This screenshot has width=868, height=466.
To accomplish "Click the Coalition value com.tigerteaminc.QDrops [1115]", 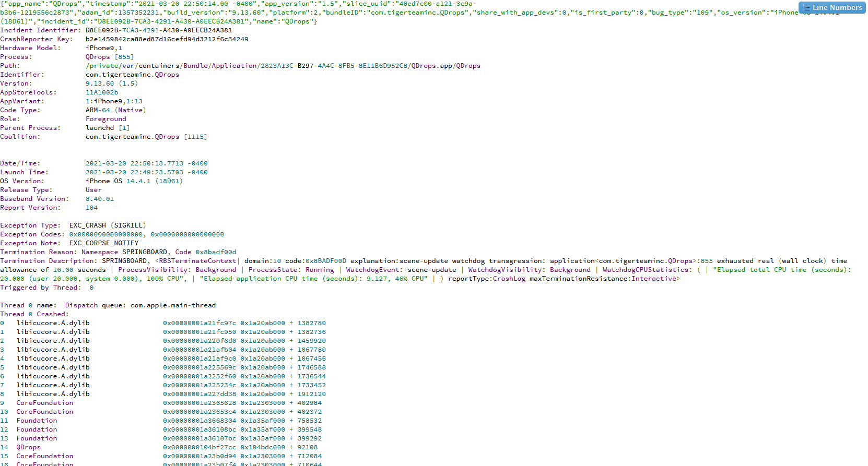I will coord(146,137).
